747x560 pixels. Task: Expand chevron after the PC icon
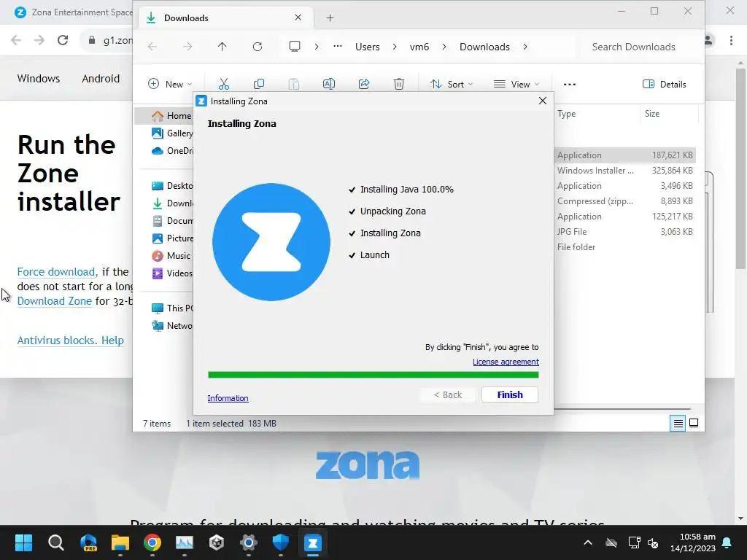click(317, 47)
